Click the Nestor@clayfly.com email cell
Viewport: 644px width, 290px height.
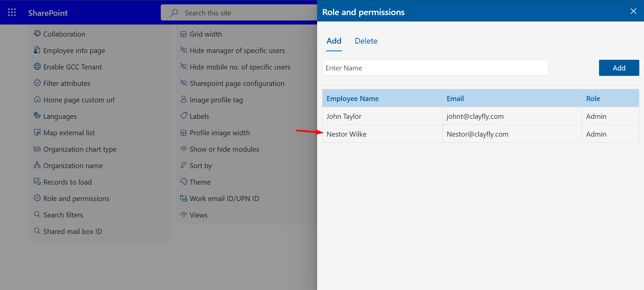pyautogui.click(x=512, y=134)
